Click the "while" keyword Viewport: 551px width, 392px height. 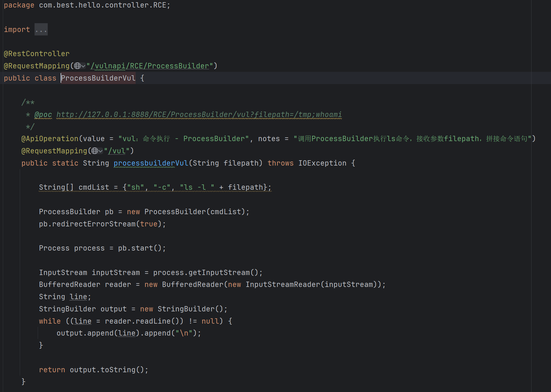(50, 321)
